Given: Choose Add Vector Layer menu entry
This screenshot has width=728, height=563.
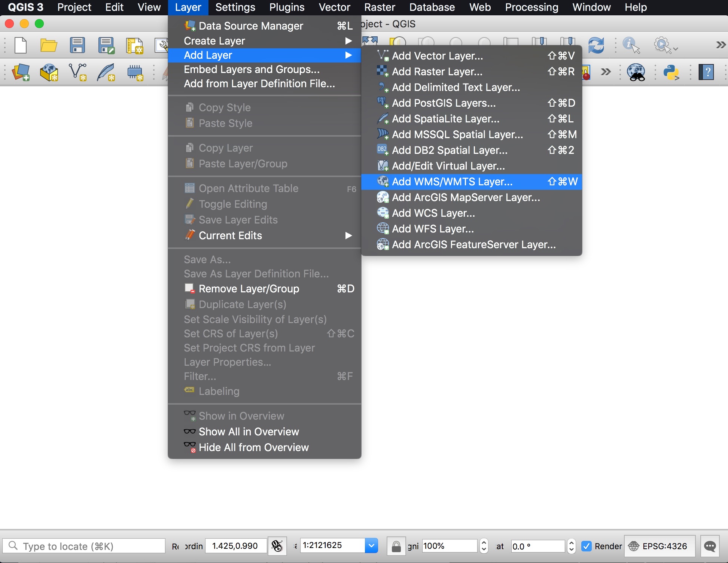Looking at the screenshot, I should point(472,56).
